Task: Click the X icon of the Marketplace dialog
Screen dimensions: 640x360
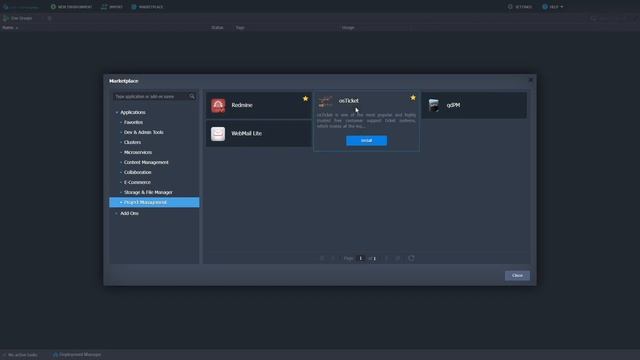Action: click(x=531, y=80)
